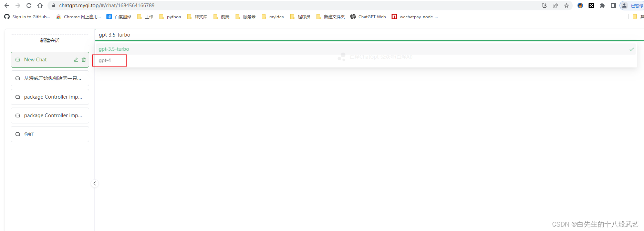This screenshot has height=231, width=644.
Task: Open Sign in to GitHub bookmark
Action: [x=27, y=17]
